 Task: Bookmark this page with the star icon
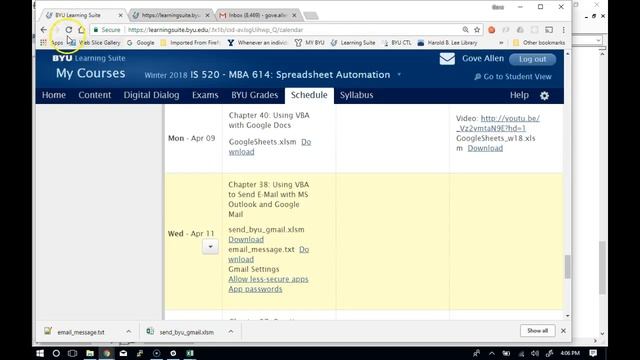click(477, 30)
